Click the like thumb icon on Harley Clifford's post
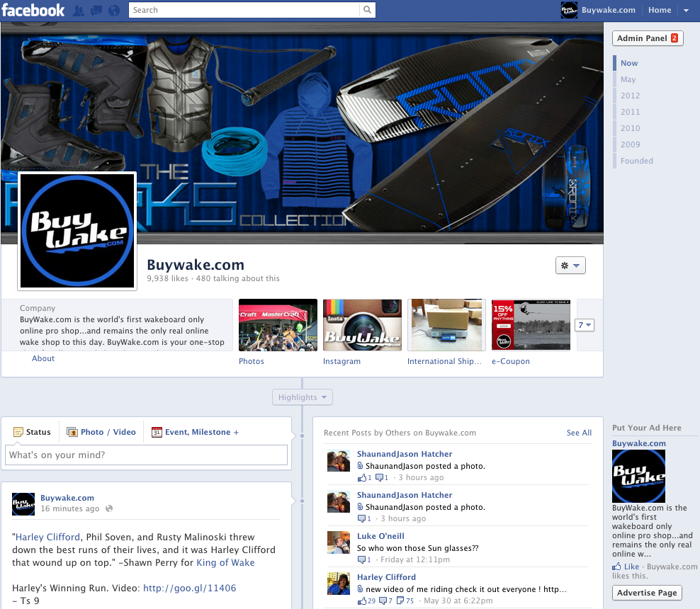The width and height of the screenshot is (700, 609). pos(362,601)
